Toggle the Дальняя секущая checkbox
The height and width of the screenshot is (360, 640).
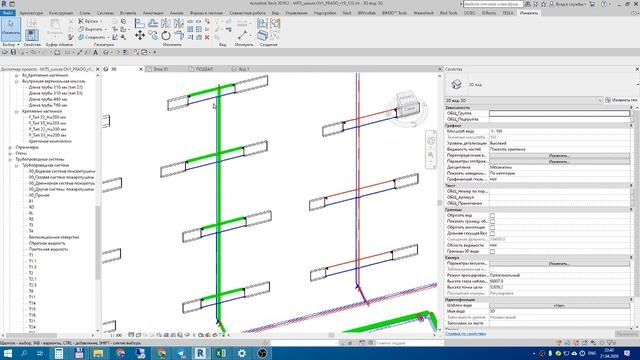click(492, 233)
